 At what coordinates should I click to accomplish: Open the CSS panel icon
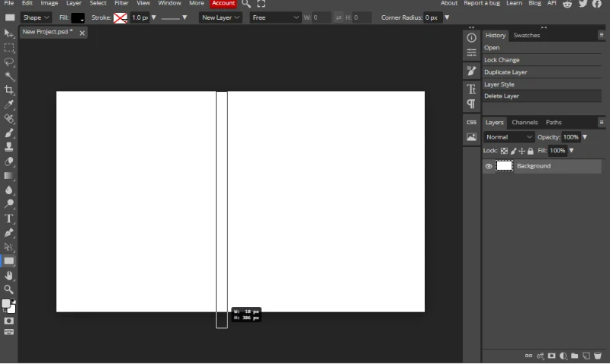tap(471, 122)
